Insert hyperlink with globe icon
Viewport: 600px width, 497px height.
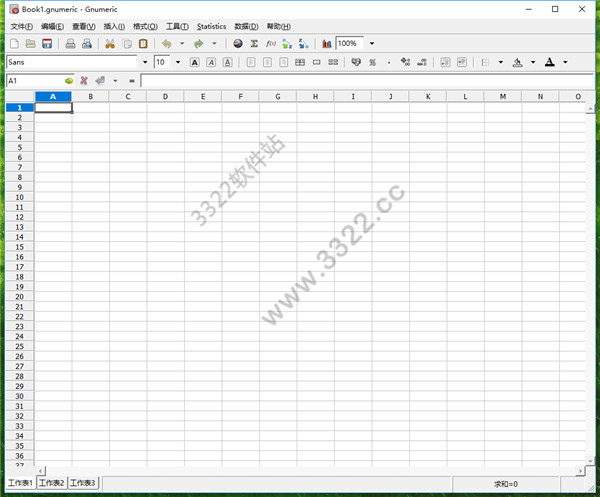click(x=238, y=44)
